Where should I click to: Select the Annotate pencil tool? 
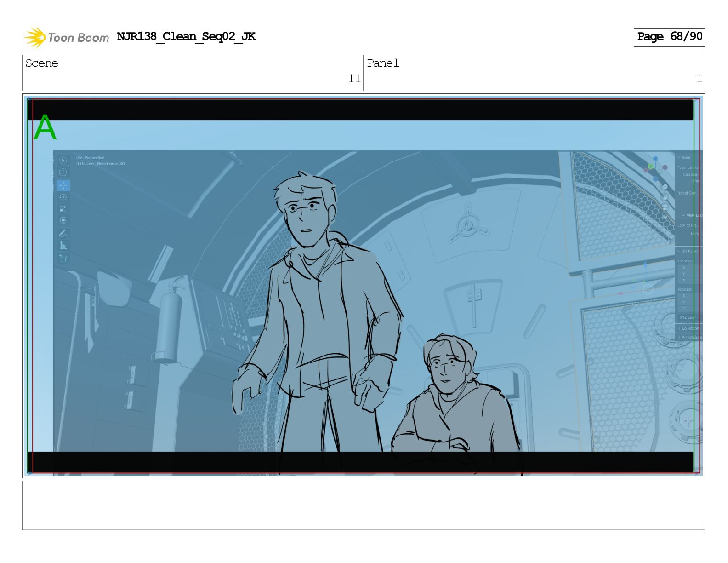click(x=63, y=234)
